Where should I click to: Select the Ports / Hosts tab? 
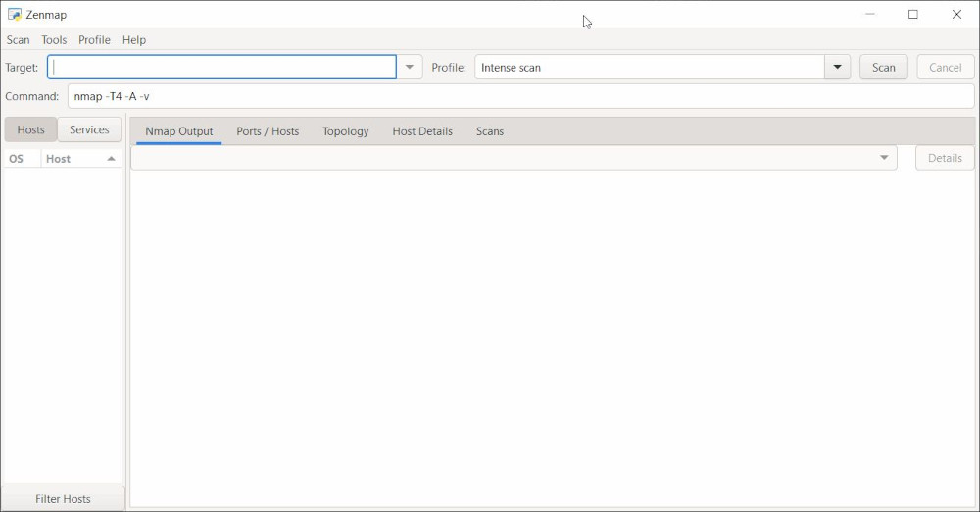(268, 131)
